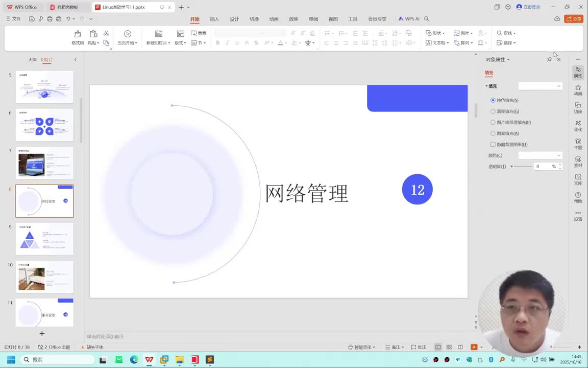Open the 动画 animation sidebar icon
The image size is (588, 368).
(x=578, y=90)
